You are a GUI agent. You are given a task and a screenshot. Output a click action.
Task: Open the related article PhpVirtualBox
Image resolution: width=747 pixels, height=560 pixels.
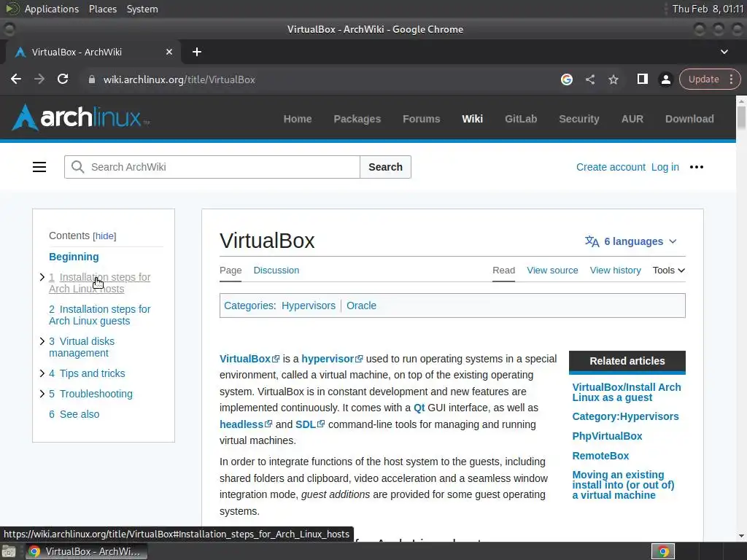(x=607, y=436)
